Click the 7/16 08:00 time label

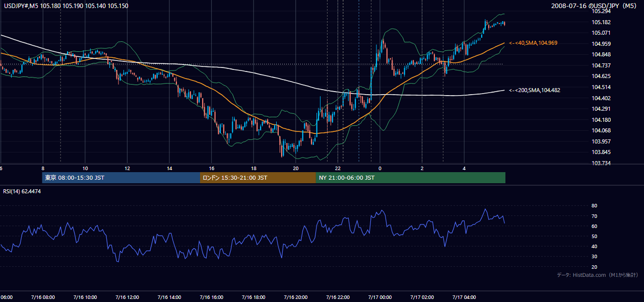(43, 297)
